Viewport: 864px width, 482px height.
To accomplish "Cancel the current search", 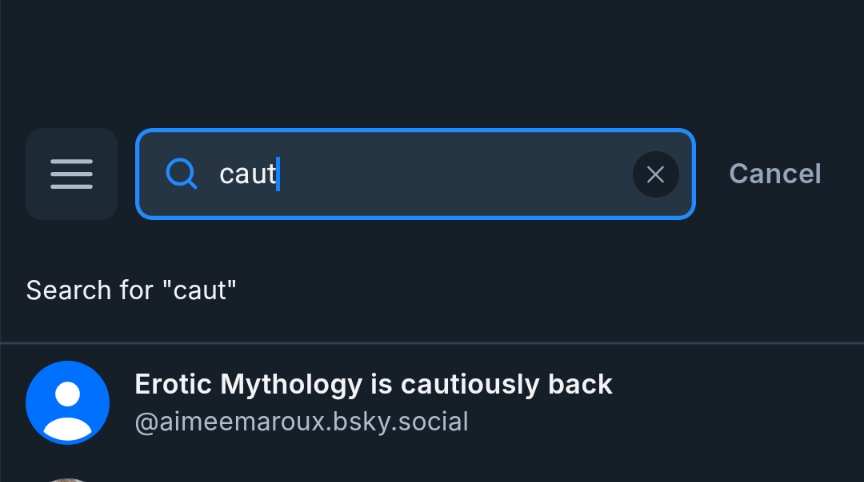I will coord(774,174).
